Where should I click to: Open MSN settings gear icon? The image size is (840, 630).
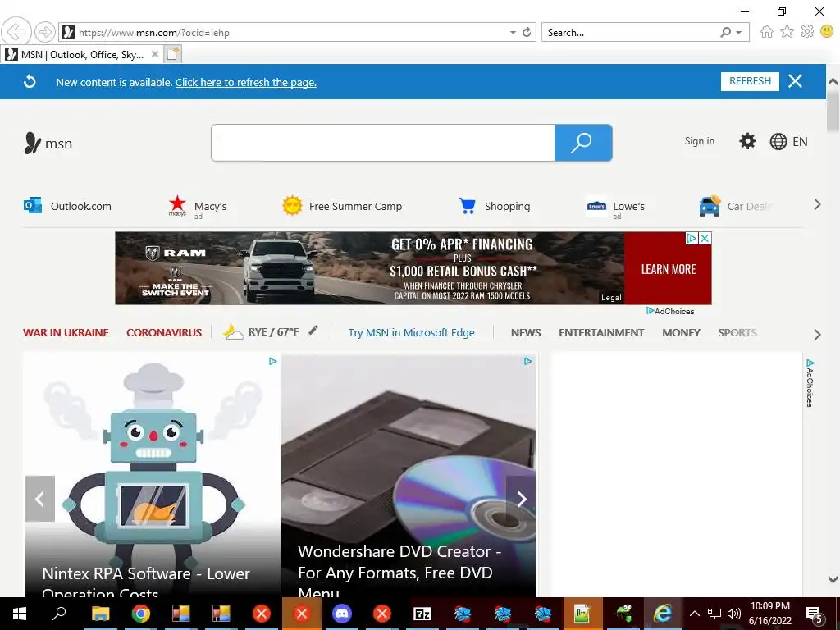click(x=747, y=141)
